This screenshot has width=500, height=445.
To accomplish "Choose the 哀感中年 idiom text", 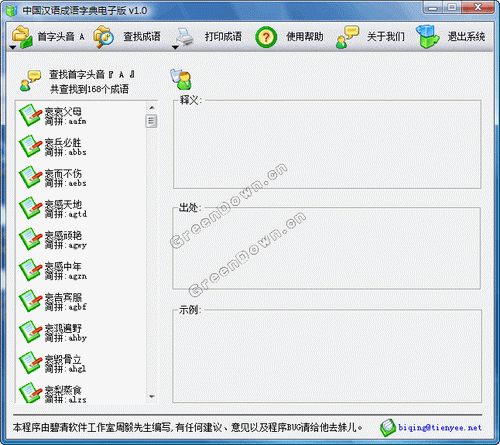I will (x=63, y=266).
